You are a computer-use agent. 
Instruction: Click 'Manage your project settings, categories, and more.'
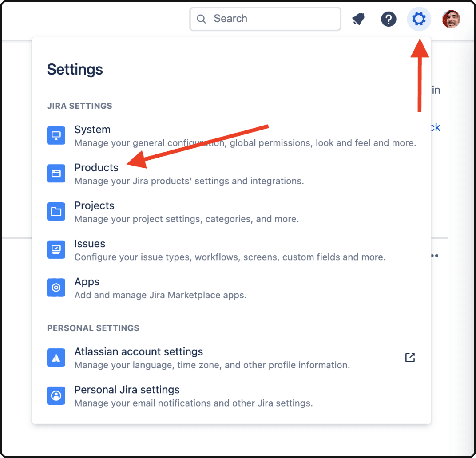186,219
